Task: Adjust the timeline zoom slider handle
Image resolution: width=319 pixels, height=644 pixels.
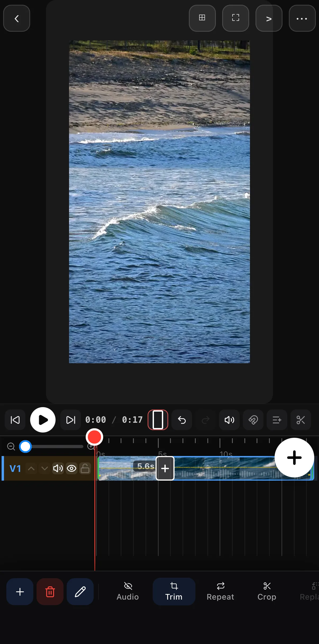Action: point(25,447)
